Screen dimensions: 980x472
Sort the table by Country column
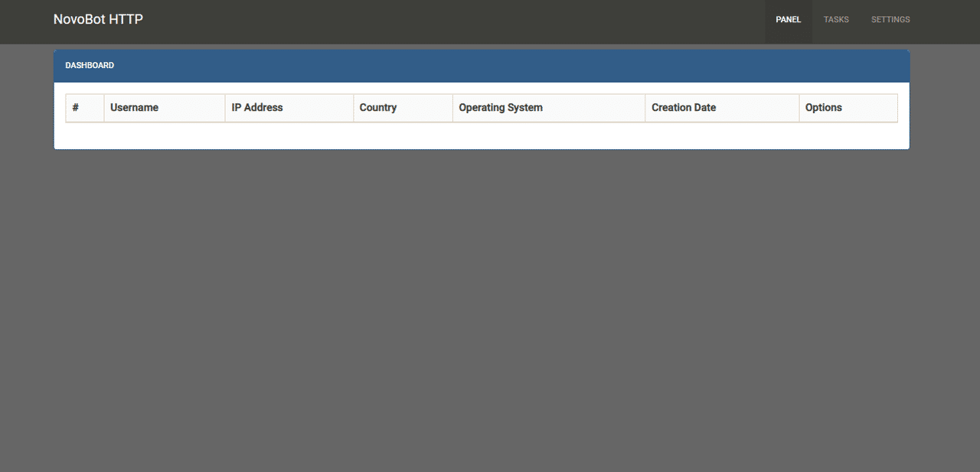[x=378, y=107]
